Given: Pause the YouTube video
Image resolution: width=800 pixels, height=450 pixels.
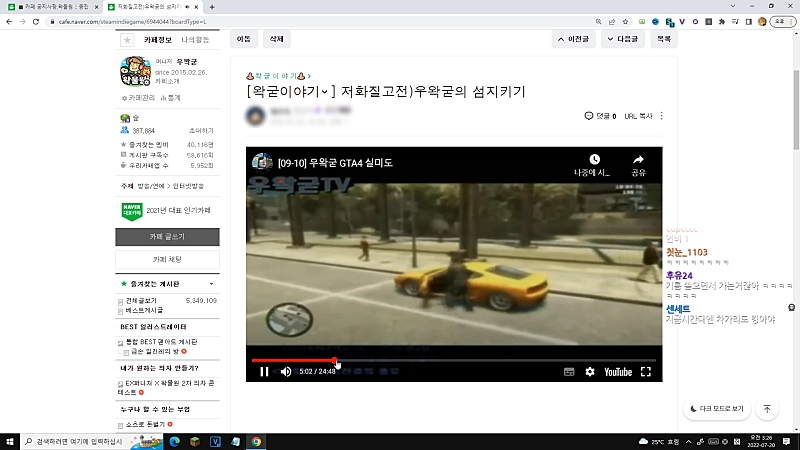Looking at the screenshot, I should coord(264,372).
